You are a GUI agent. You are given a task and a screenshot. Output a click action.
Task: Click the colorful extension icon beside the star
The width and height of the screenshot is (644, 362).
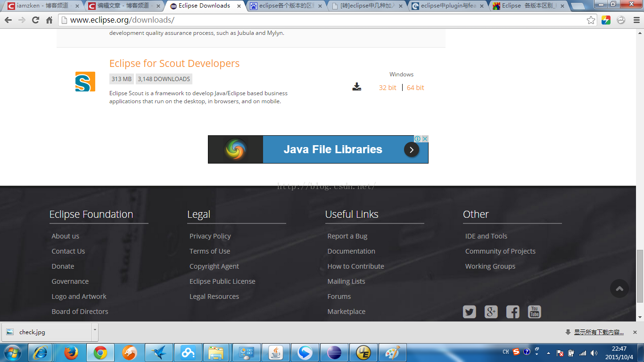point(606,20)
